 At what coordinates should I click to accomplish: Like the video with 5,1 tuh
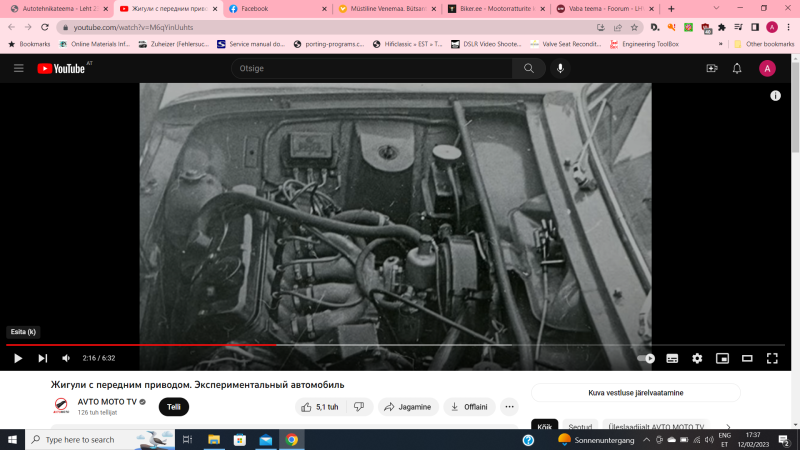(x=320, y=407)
